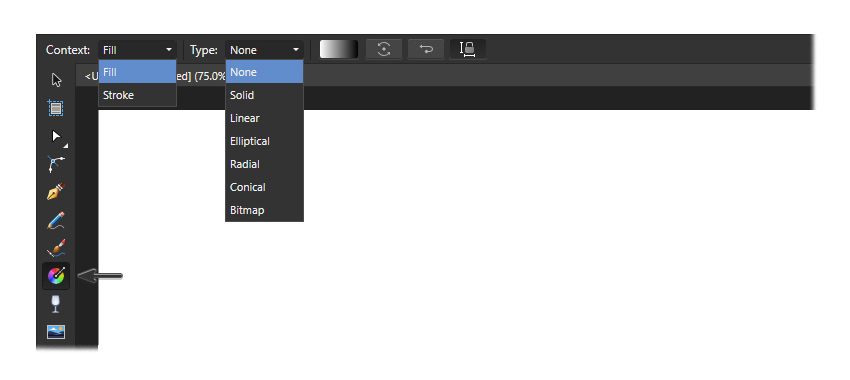Select the Artboard tool

[55, 108]
